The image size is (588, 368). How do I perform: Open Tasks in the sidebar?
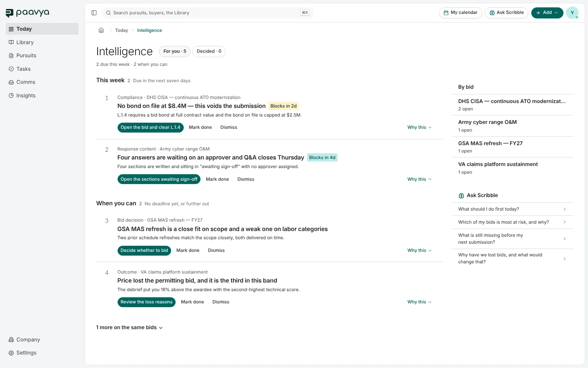42,69
